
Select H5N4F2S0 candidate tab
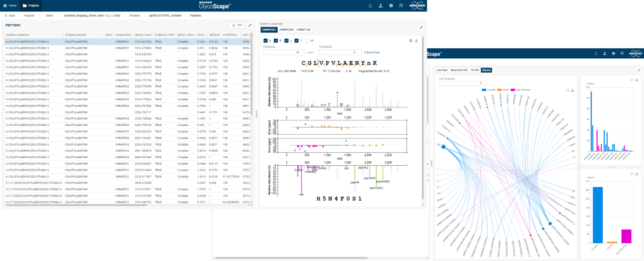286,30
